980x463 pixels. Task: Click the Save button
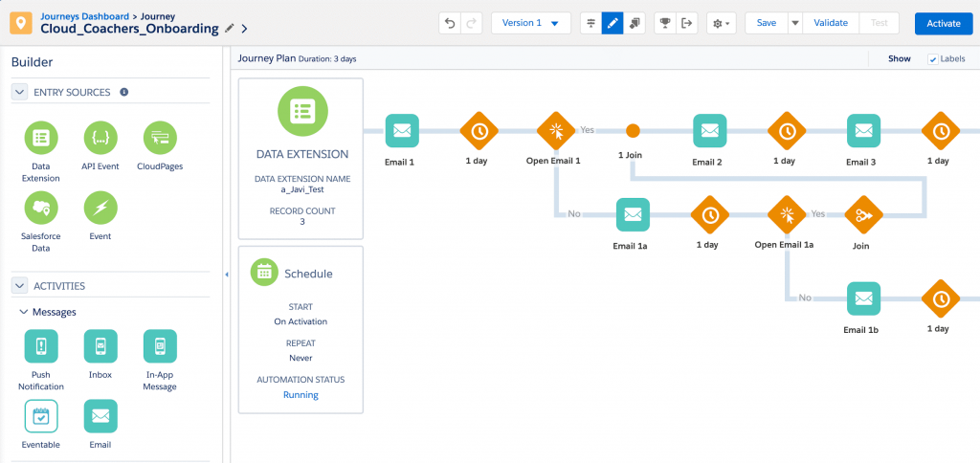pos(767,23)
